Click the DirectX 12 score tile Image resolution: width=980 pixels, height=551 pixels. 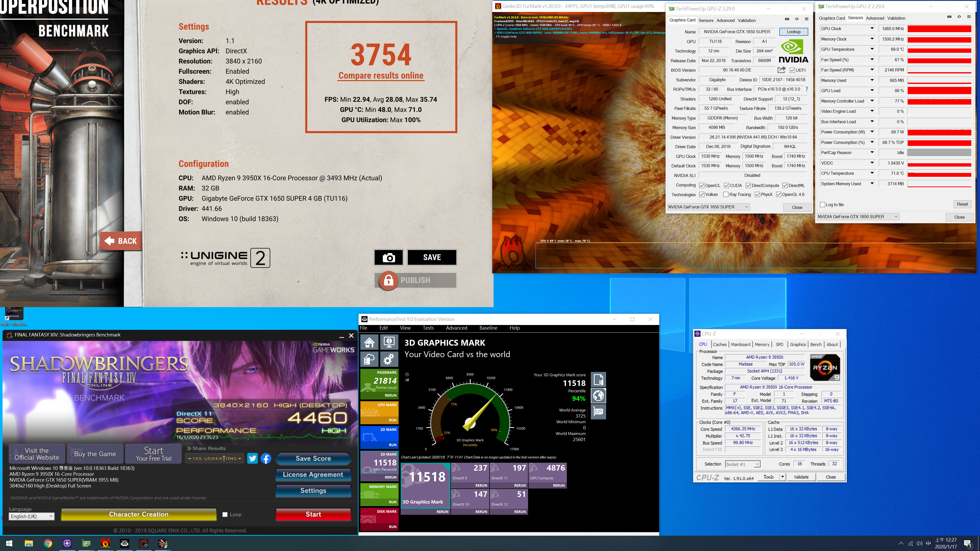(509, 502)
